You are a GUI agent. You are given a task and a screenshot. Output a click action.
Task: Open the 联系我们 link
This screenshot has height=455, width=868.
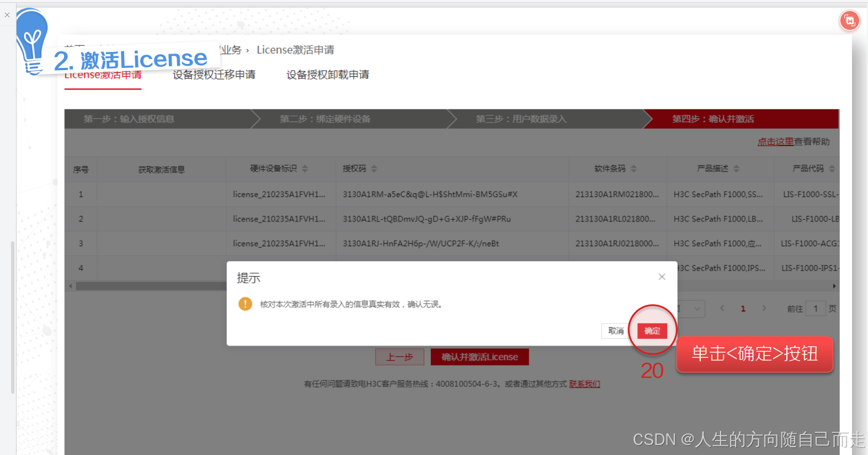(584, 384)
